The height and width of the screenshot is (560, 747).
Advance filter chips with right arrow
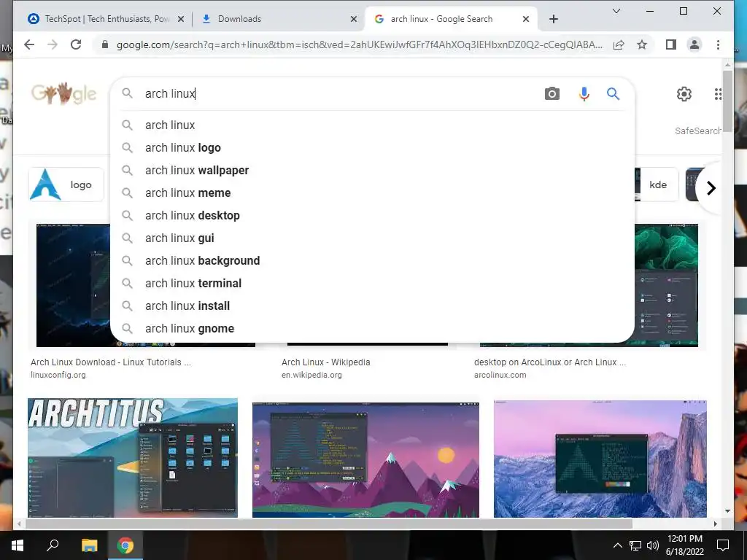(711, 188)
